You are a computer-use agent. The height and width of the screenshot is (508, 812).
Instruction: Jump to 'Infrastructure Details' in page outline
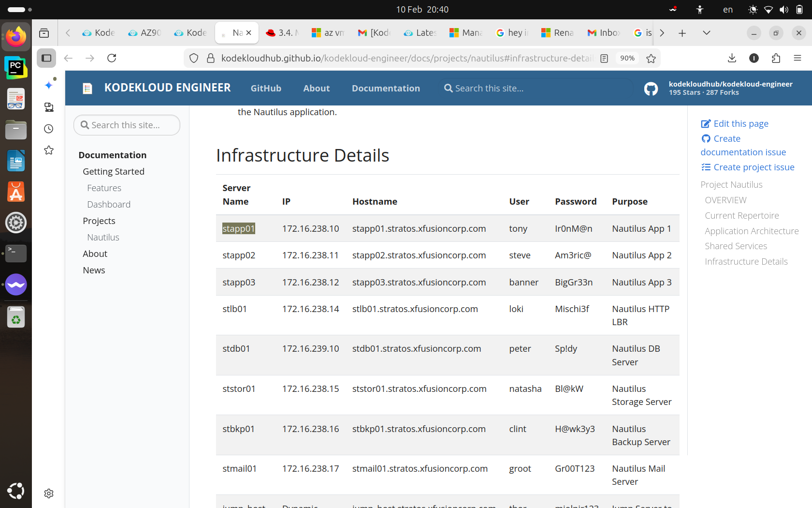[x=746, y=262]
